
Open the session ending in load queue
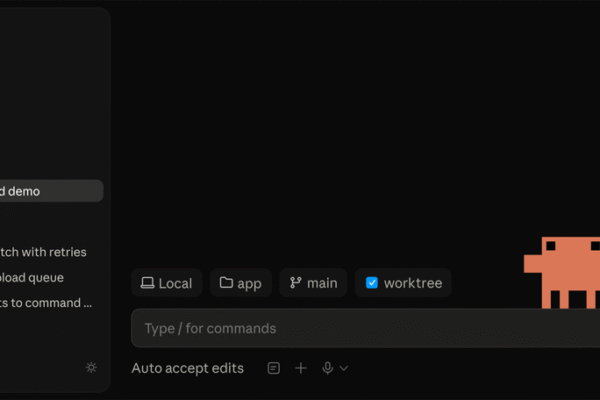32,278
